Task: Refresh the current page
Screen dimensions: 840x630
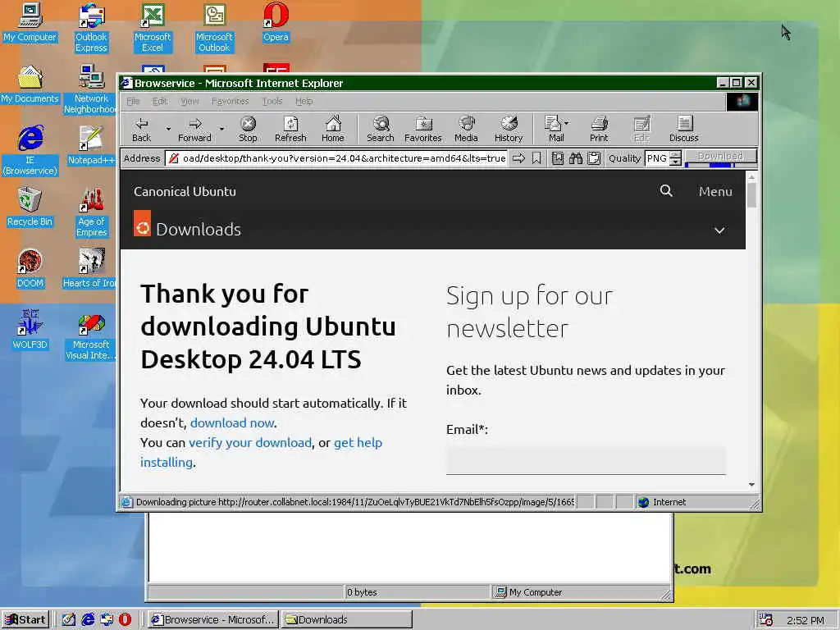Action: 290,129
